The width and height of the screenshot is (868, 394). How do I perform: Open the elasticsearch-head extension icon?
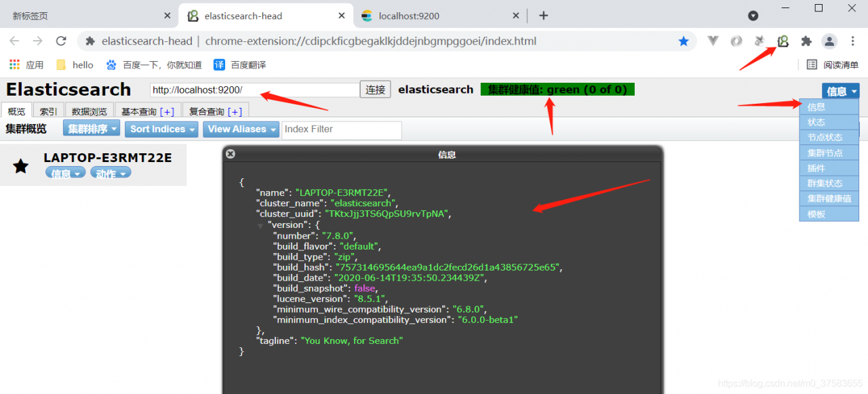point(783,41)
